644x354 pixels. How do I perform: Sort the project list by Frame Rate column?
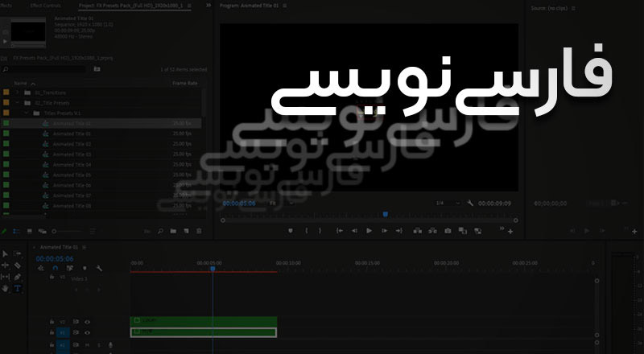184,83
